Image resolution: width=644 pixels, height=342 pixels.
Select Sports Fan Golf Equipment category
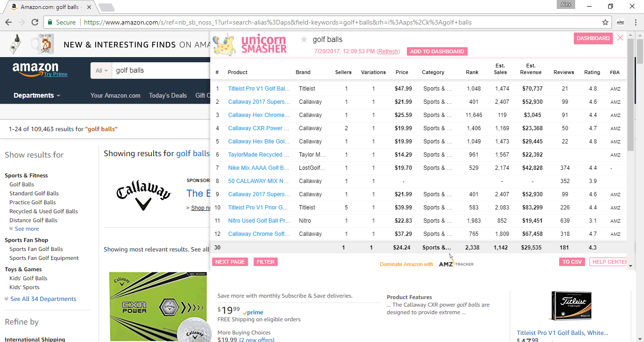tap(44, 258)
